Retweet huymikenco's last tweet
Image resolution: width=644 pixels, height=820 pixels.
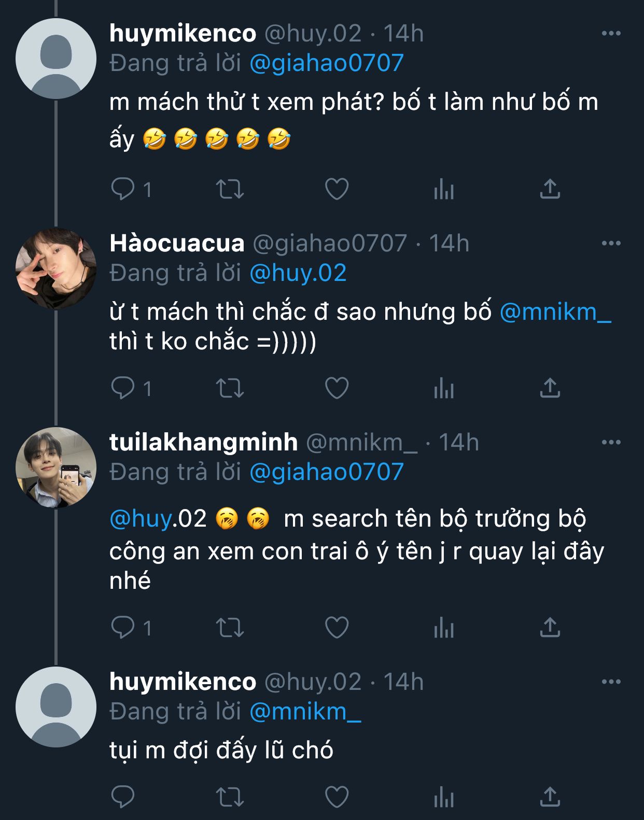coord(230,797)
